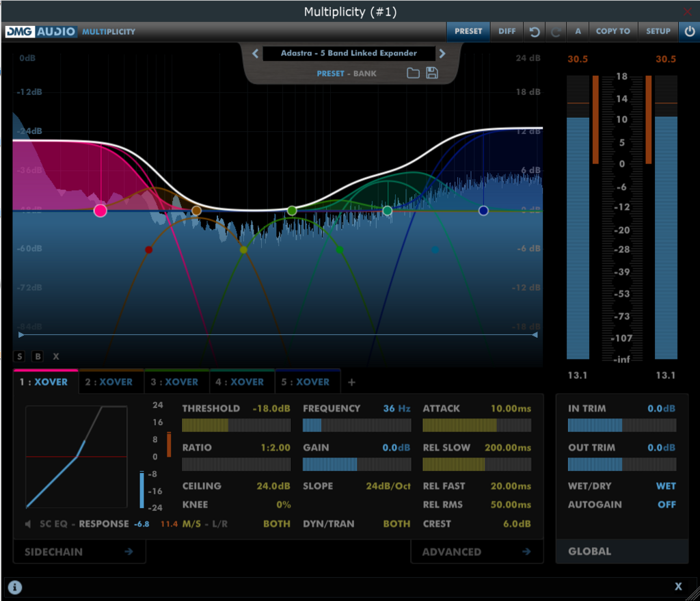Click the GLOBAL button
Image resolution: width=700 pixels, height=601 pixels.
621,551
